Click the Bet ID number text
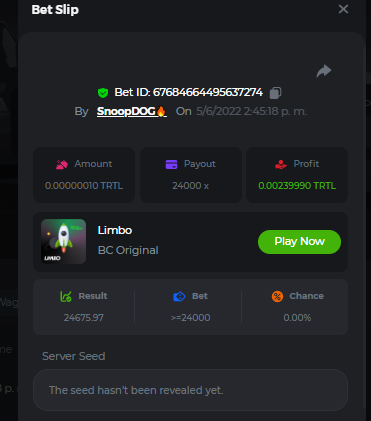The image size is (371, 421). click(x=208, y=92)
